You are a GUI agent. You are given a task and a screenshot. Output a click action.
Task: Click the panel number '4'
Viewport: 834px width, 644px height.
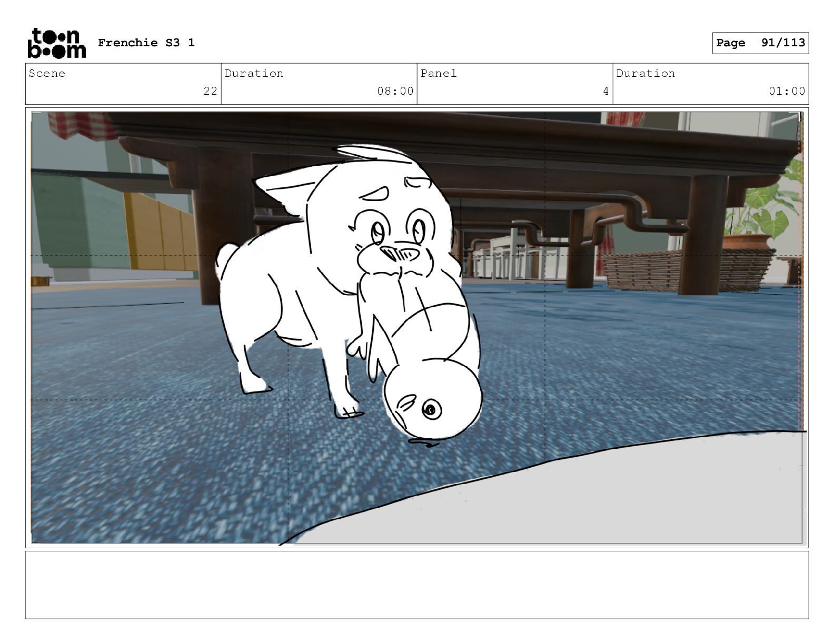[x=606, y=91]
